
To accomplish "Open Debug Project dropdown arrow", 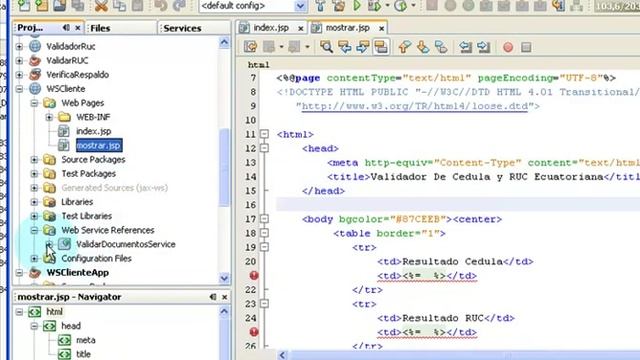I will click(387, 5).
